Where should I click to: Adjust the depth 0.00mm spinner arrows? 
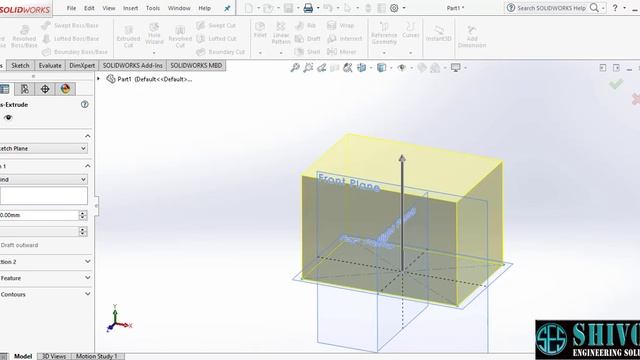pos(83,215)
